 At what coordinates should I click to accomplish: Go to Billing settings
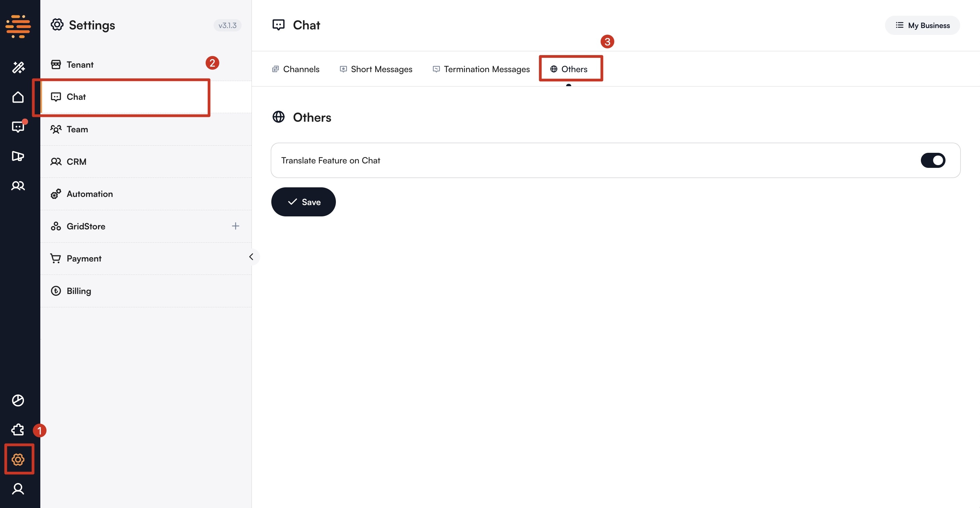[x=79, y=291]
